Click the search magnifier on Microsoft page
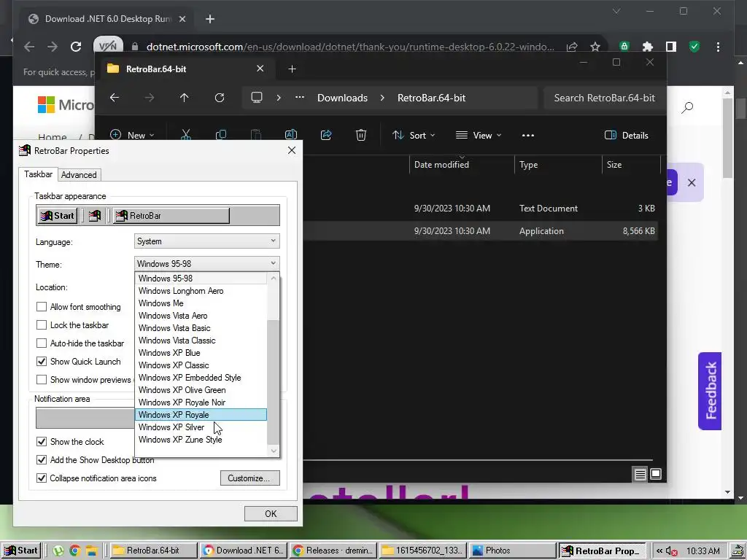Image resolution: width=747 pixels, height=560 pixels. [687, 108]
